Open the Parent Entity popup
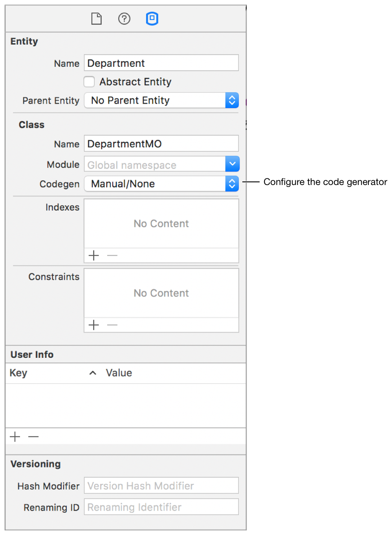392x535 pixels. coord(161,101)
